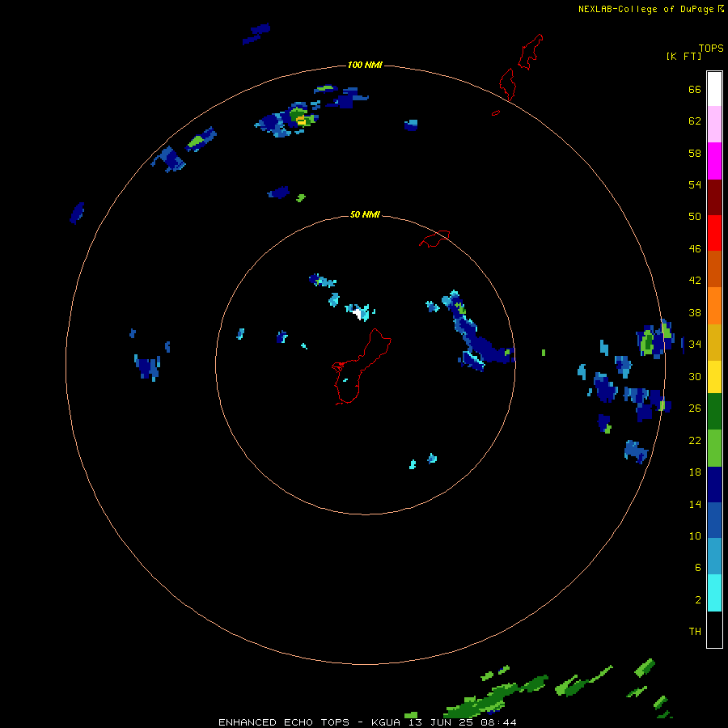The height and width of the screenshot is (728, 728).
Task: Click the "50 NMI" range ring label
Action: point(365,214)
